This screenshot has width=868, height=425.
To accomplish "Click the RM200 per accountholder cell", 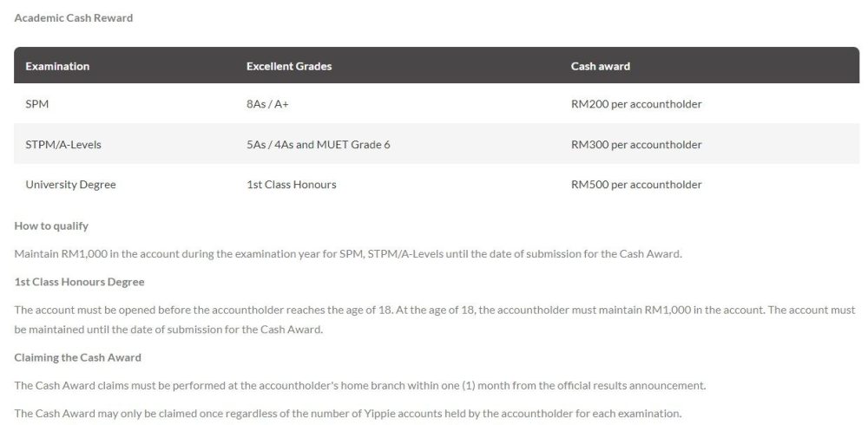I will [x=636, y=104].
